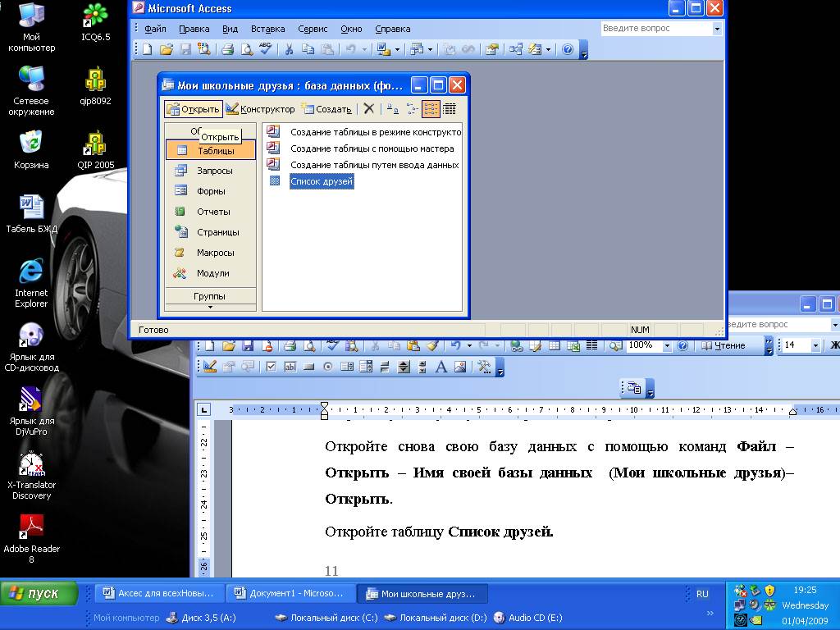Viewport: 840px width, 630px height.
Task: Select Формы in objects pane
Action: [211, 191]
